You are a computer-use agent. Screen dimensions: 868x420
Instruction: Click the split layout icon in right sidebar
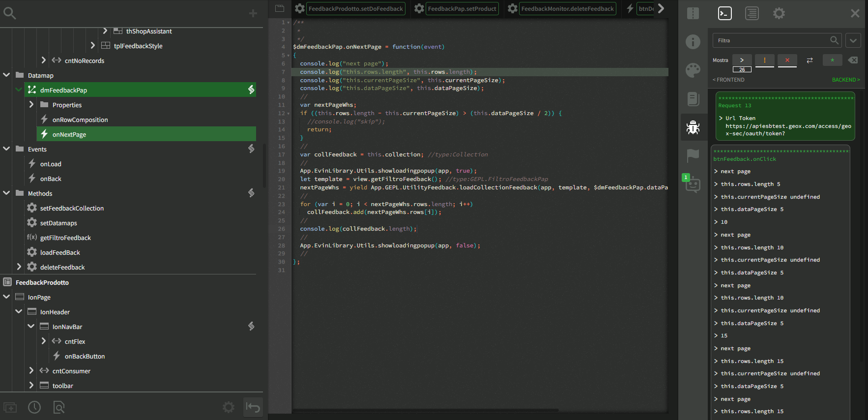click(x=693, y=13)
